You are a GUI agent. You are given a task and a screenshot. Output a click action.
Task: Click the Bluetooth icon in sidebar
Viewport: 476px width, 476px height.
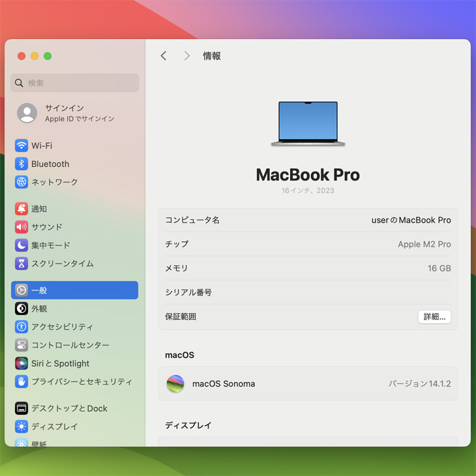(22, 164)
